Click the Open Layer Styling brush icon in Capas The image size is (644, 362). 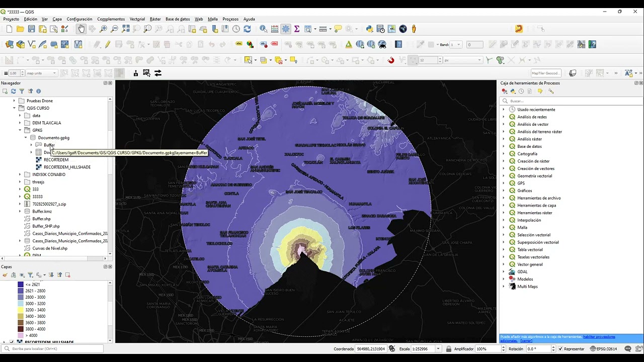[5, 275]
